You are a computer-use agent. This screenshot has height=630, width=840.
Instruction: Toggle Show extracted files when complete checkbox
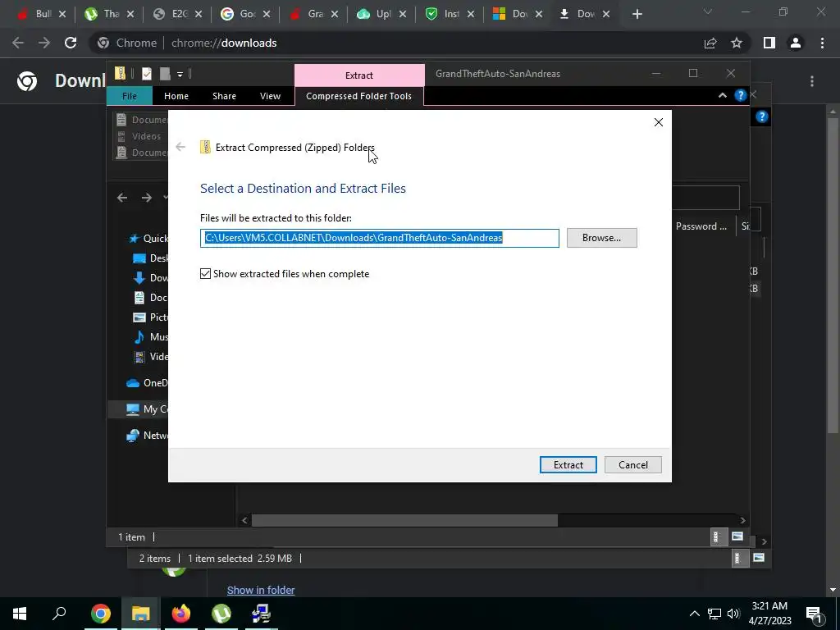[205, 274]
